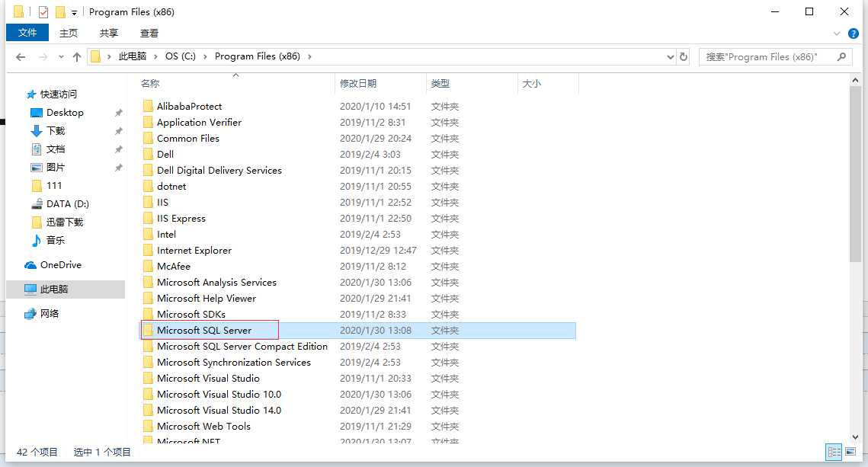Open recent locations dropdown arrow
The height and width of the screenshot is (467, 868).
tap(61, 56)
